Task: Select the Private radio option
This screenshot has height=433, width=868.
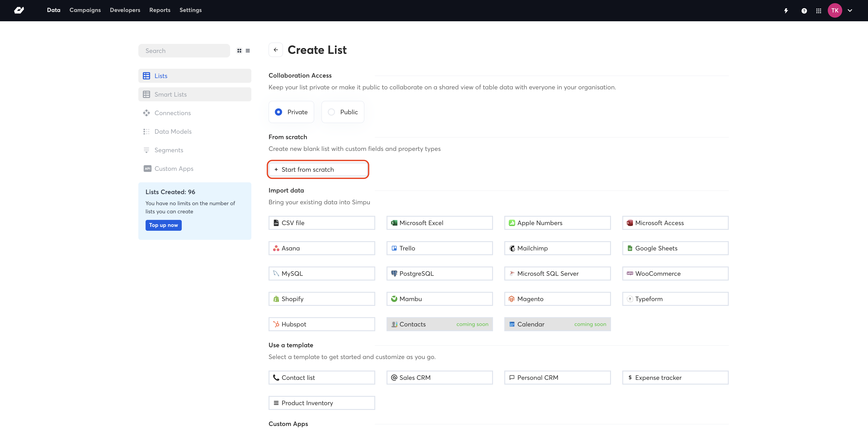Action: [291, 112]
